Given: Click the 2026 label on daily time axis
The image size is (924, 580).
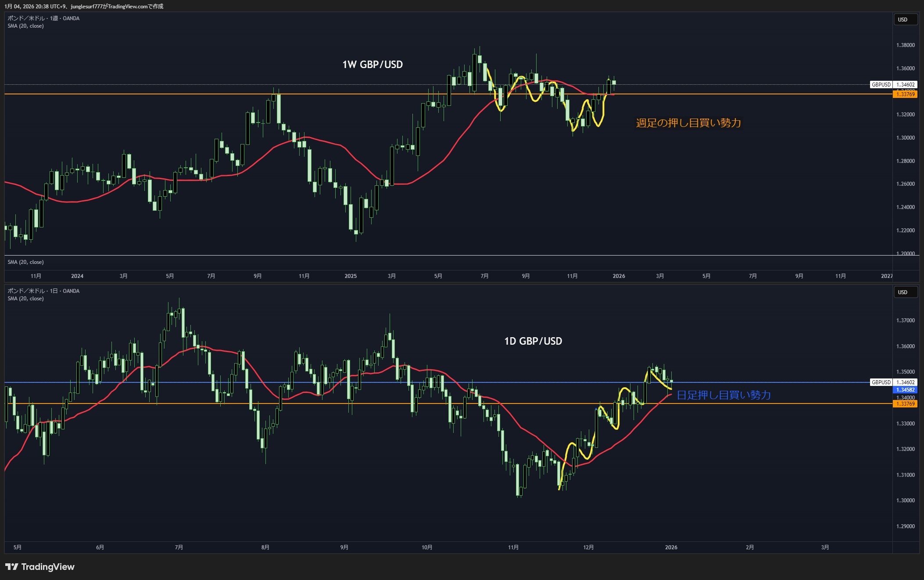Looking at the screenshot, I should point(671,548).
